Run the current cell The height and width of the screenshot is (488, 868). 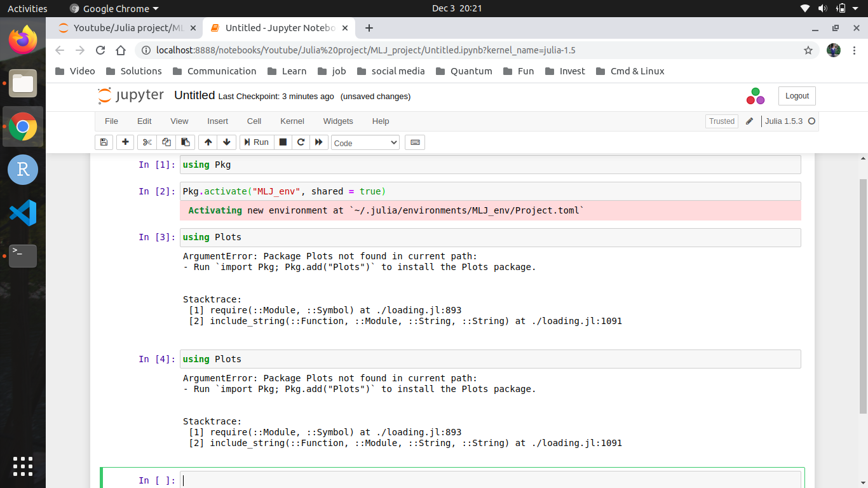click(256, 142)
